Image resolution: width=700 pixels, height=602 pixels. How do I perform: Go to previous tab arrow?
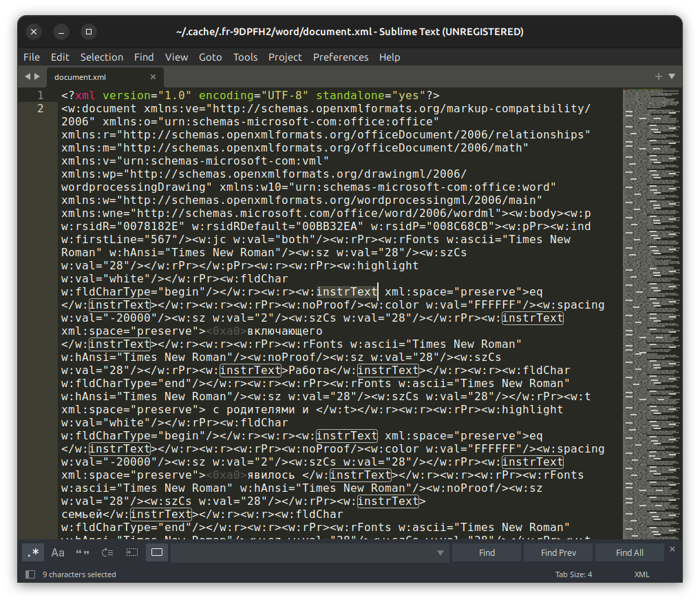[28, 76]
